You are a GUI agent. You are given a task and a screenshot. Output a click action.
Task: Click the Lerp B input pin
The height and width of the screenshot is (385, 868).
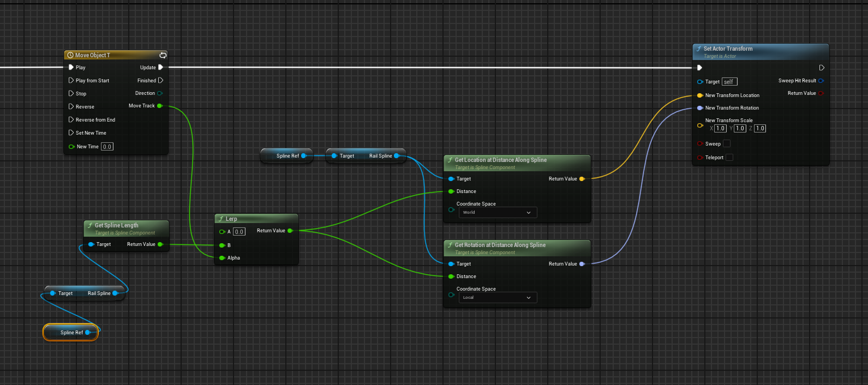[x=222, y=245]
